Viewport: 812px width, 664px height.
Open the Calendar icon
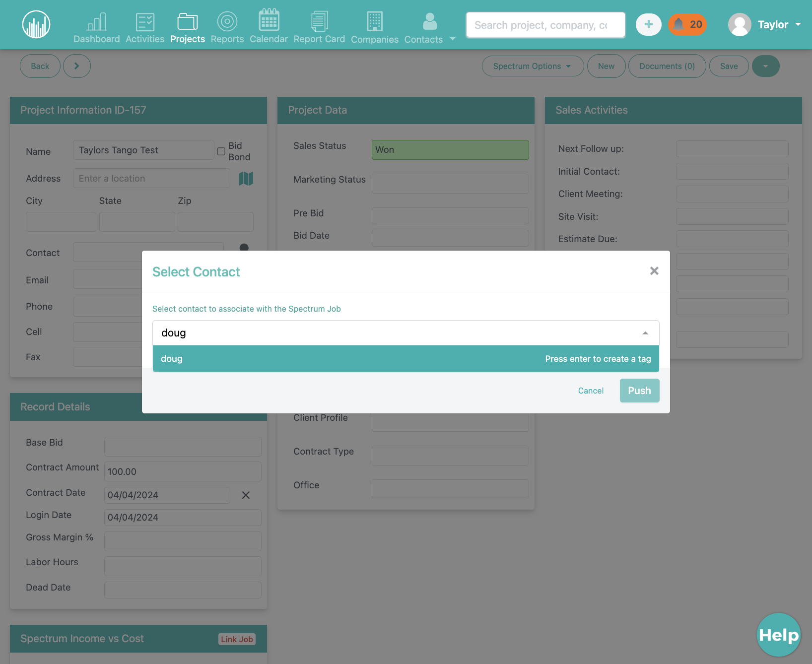coord(269,20)
